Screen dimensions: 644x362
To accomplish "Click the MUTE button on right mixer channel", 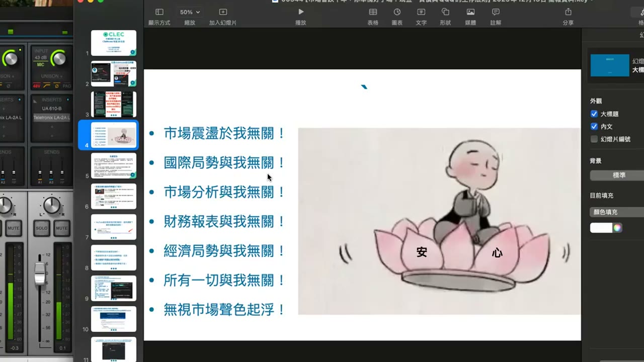I will tap(61, 228).
